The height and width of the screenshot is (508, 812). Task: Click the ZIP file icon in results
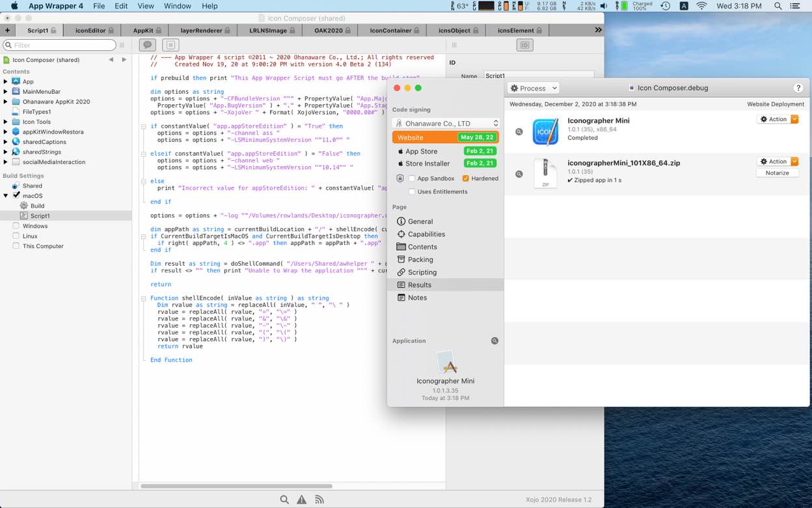[x=545, y=174]
